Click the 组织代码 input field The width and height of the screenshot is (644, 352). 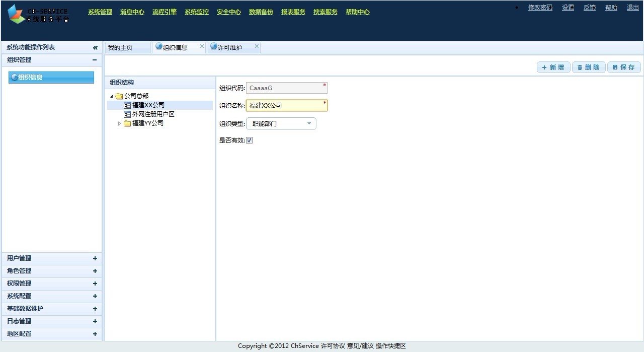pos(287,88)
